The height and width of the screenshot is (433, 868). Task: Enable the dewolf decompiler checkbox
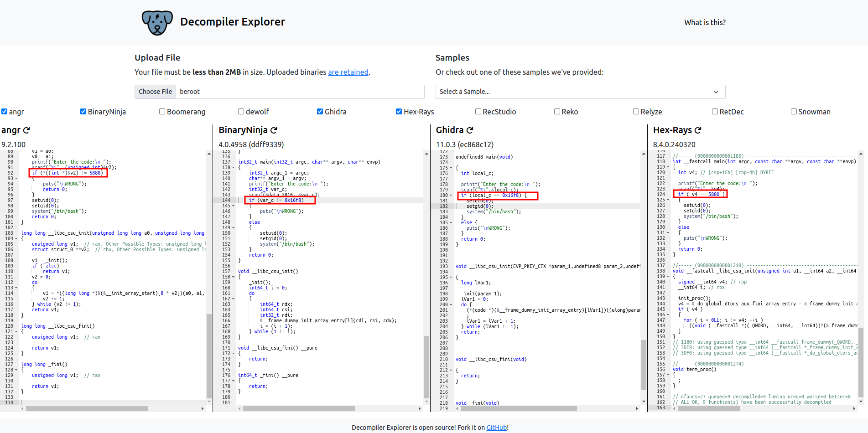click(x=241, y=112)
